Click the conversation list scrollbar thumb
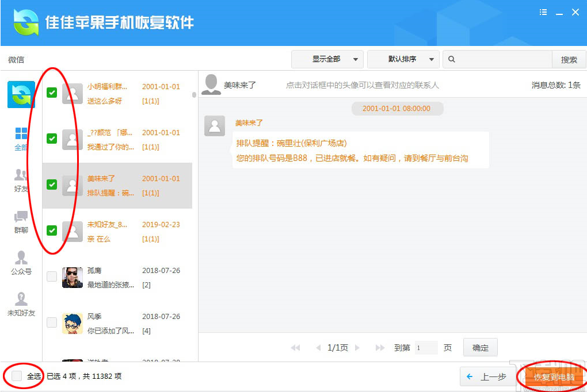 [x=194, y=95]
